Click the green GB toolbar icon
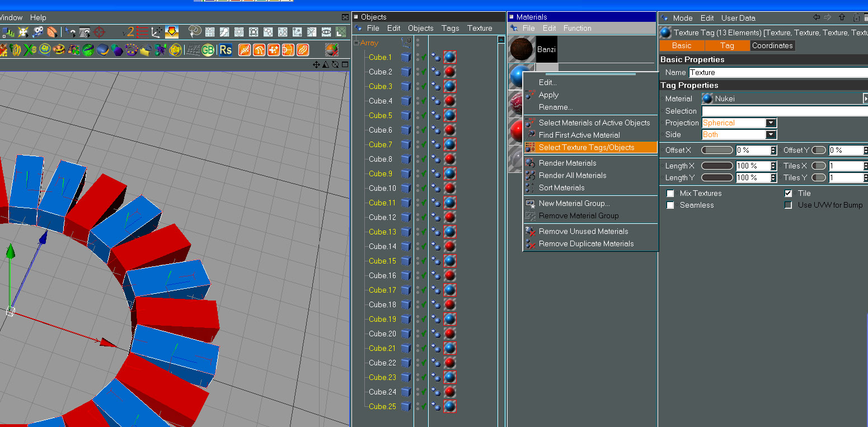The width and height of the screenshot is (868, 427). [208, 50]
